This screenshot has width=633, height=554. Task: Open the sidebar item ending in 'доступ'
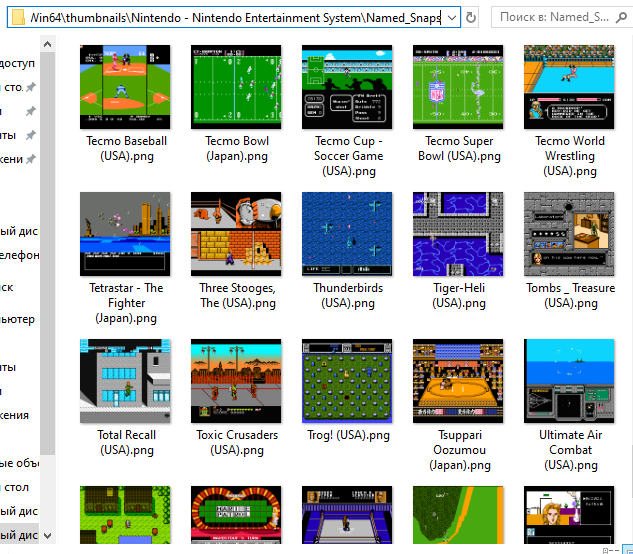coord(18,63)
